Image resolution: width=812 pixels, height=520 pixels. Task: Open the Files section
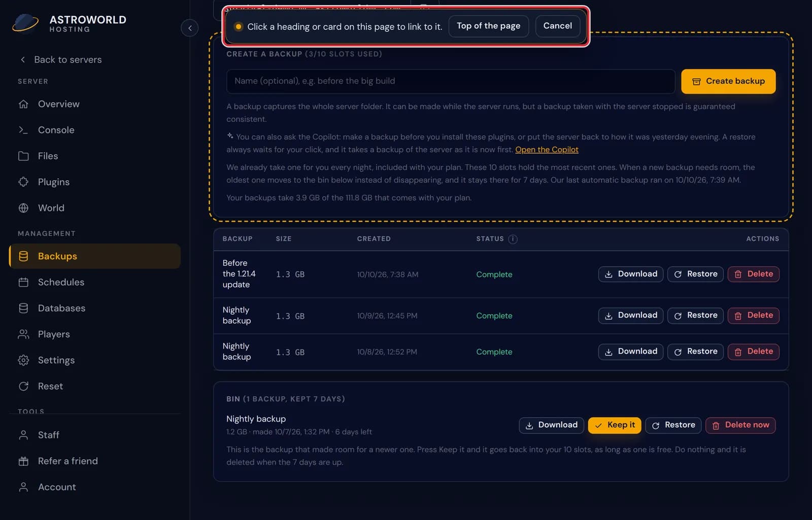[x=94, y=156]
